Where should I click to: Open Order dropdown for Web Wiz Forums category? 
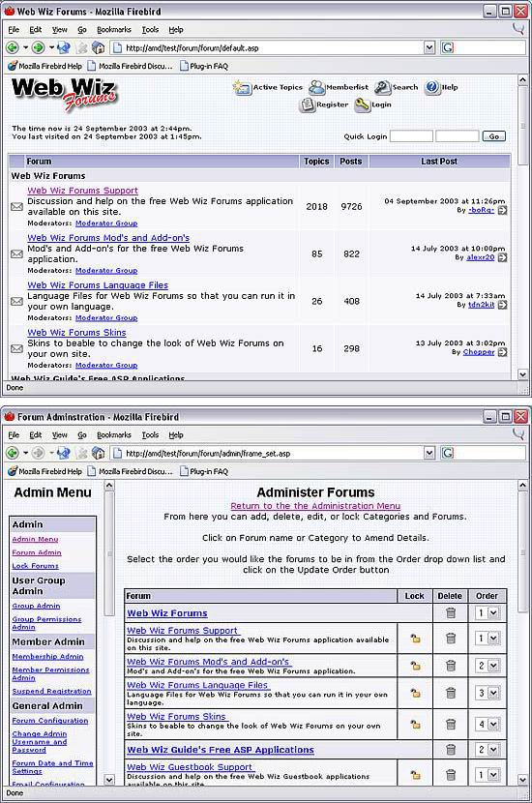click(487, 612)
